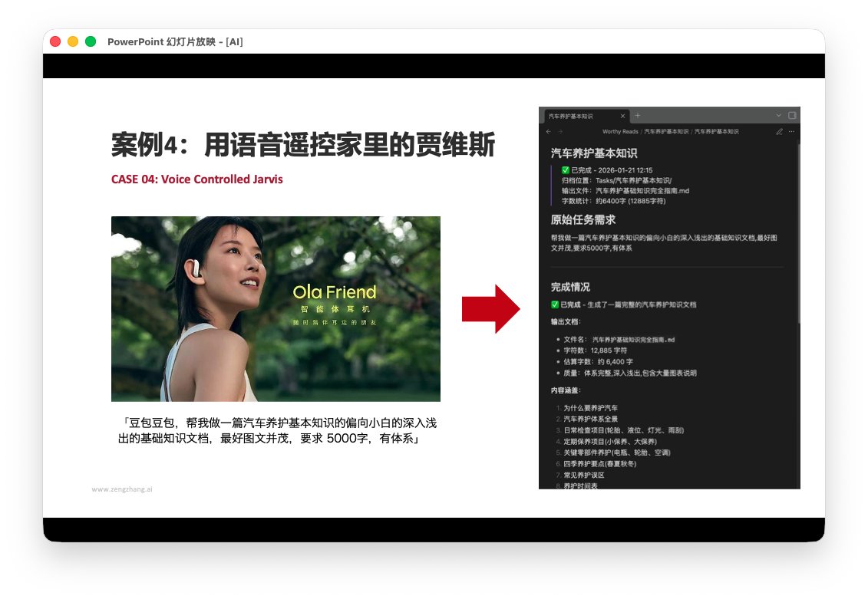Screen dimensions: 868x599
Task: Click the 内容涵盖 label
Action: pos(566,390)
